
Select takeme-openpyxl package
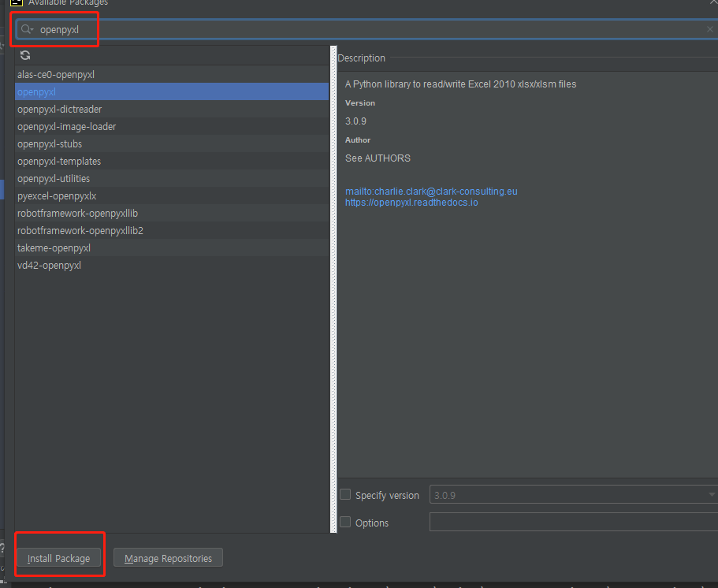click(172, 248)
